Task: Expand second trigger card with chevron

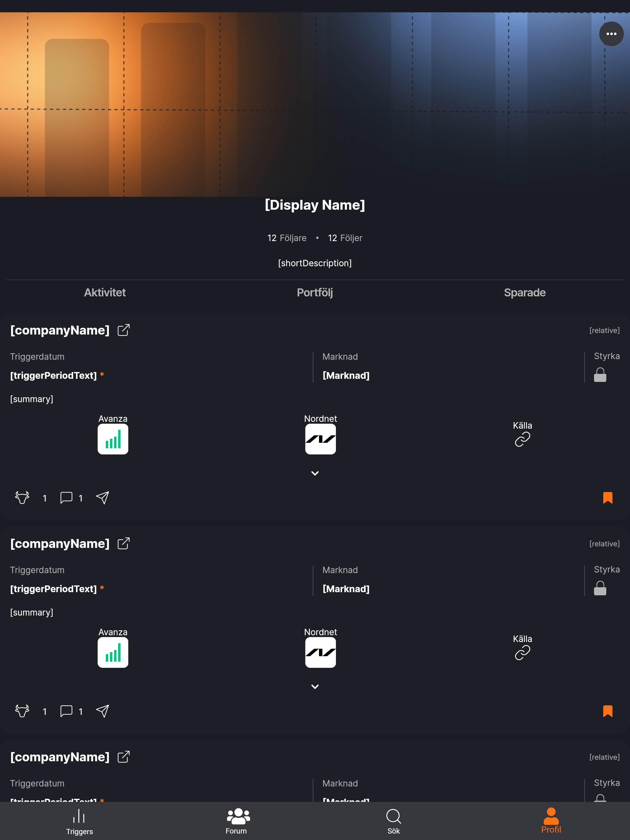Action: click(315, 687)
